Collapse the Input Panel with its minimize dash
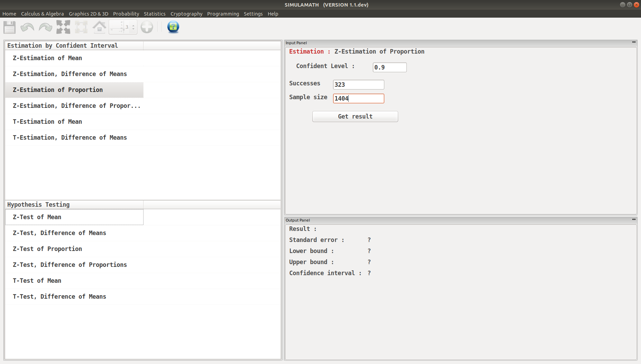Screen dimensions: 641x364 (634, 42)
